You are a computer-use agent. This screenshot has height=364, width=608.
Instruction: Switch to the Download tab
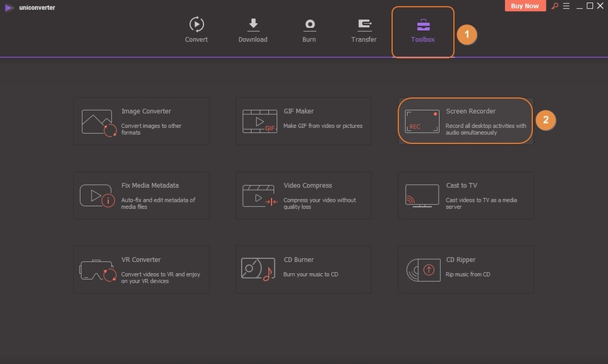click(x=252, y=30)
